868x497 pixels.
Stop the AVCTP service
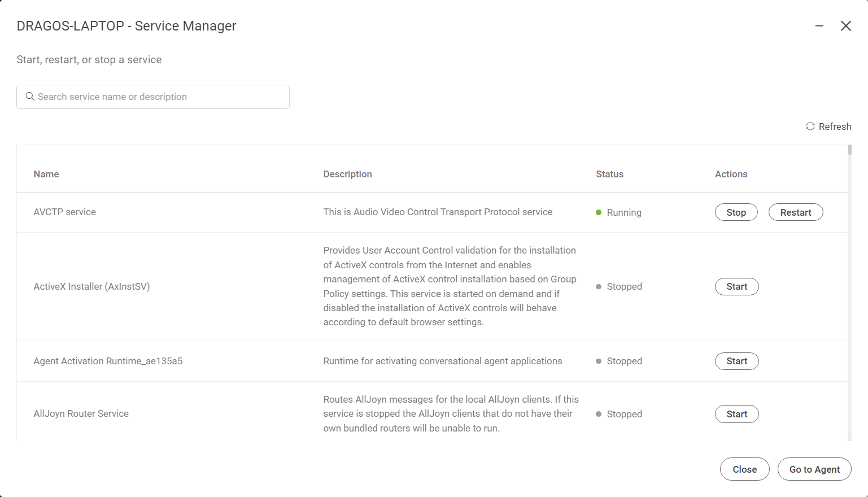[736, 212]
